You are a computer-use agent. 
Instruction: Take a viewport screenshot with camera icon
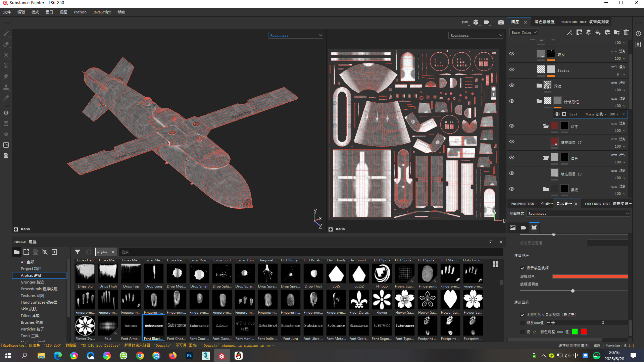coord(501,22)
